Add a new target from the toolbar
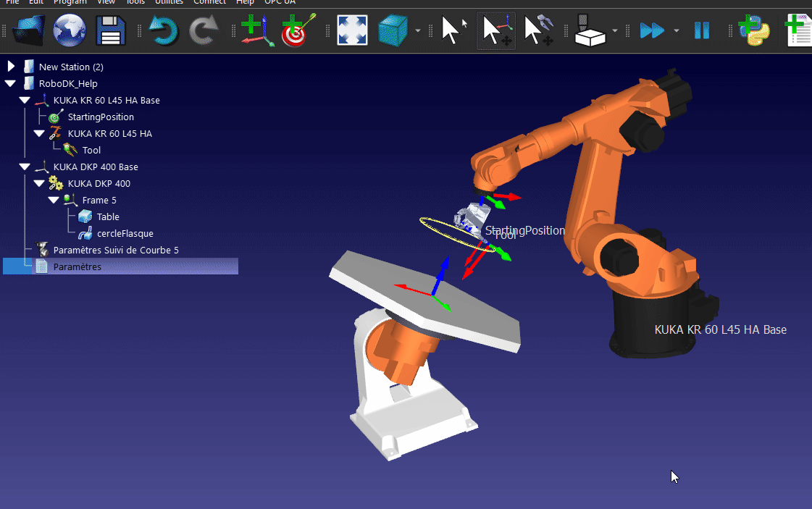The width and height of the screenshot is (812, 509). click(298, 30)
